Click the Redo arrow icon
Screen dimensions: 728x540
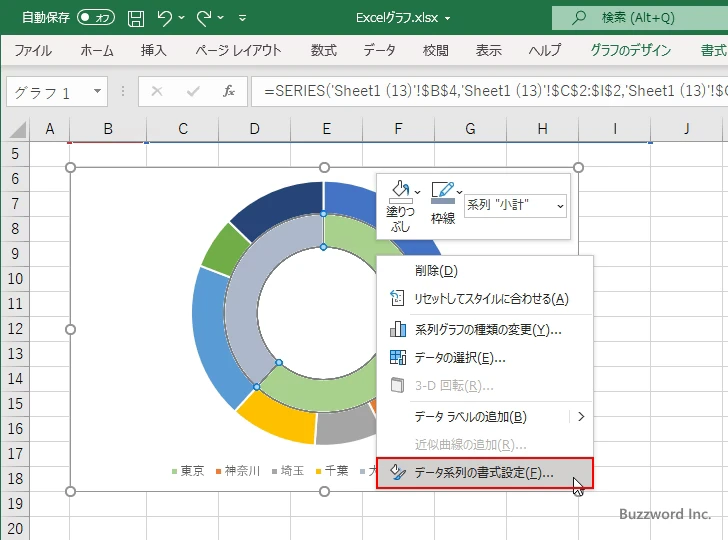(204, 18)
